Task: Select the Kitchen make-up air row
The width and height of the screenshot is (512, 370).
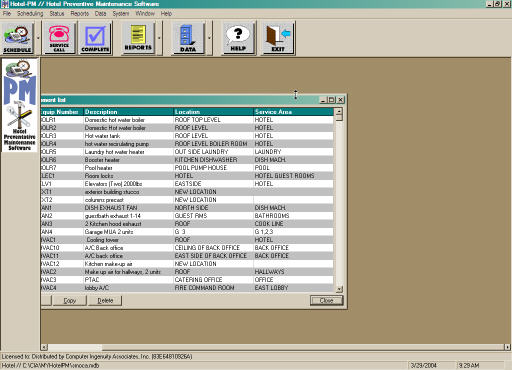Action: [x=187, y=264]
